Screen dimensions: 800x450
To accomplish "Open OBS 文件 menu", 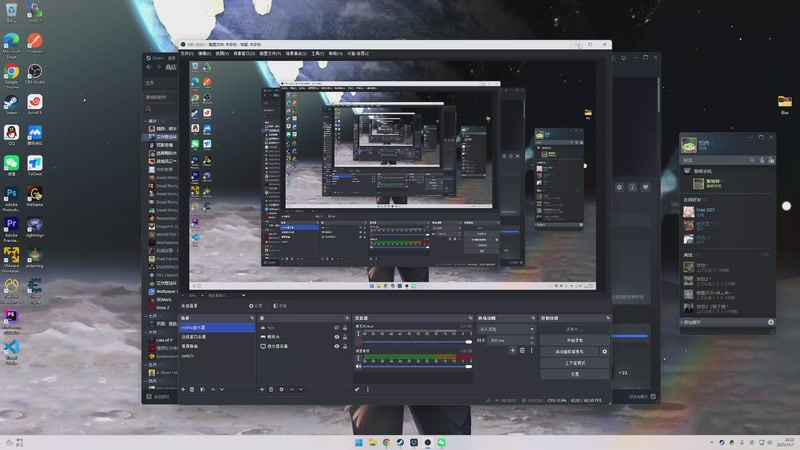I will click(x=187, y=54).
